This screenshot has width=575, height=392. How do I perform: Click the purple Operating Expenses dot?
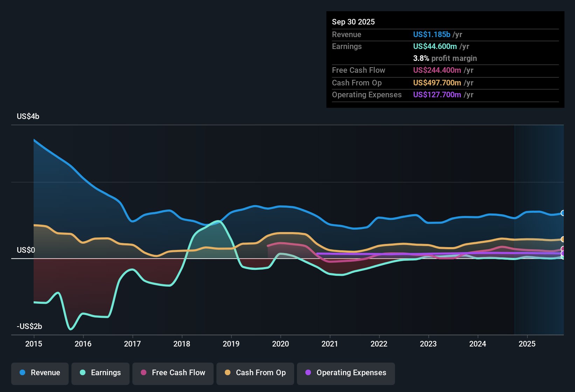[x=308, y=373]
